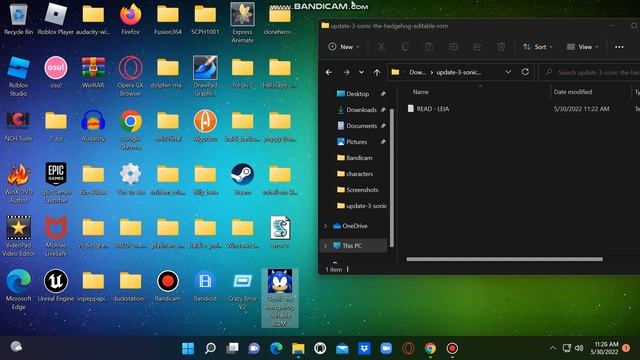The image size is (640, 360).
Task: Select the Audacity desktop icon
Action: pyautogui.click(x=93, y=126)
